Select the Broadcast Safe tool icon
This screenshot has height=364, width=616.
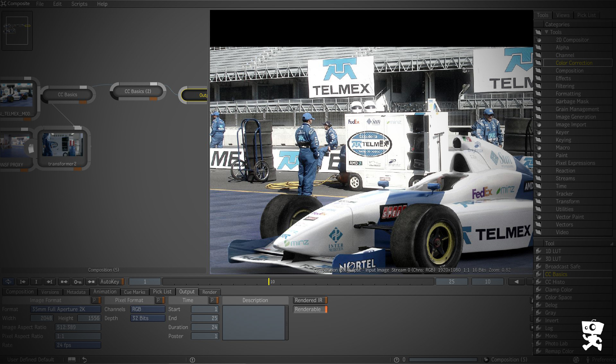tap(539, 267)
